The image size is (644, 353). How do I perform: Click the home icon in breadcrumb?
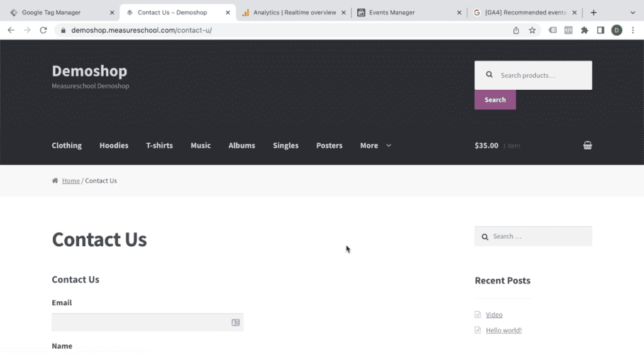[x=55, y=180]
